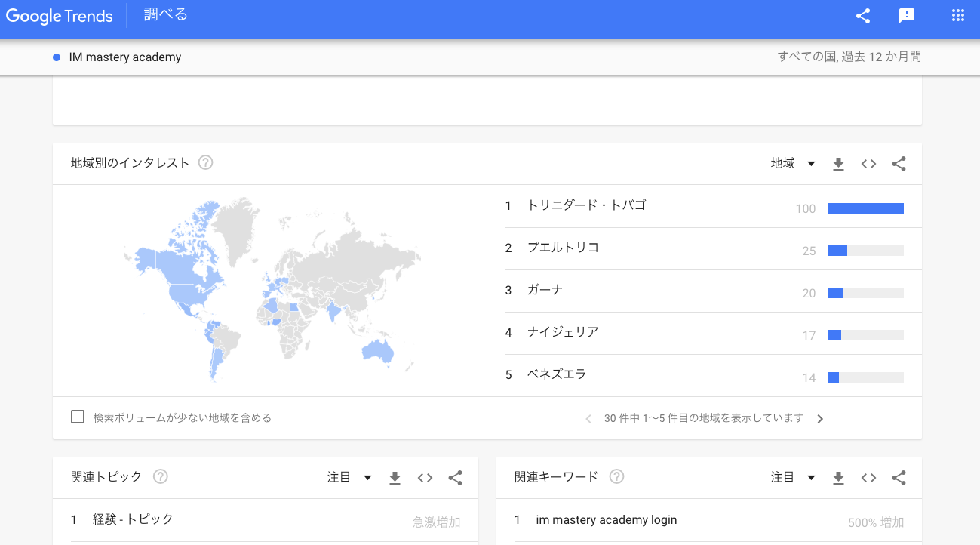Viewport: 980px width, 545px height.
Task: Open im mastery academy login keyword
Action: [x=607, y=520]
